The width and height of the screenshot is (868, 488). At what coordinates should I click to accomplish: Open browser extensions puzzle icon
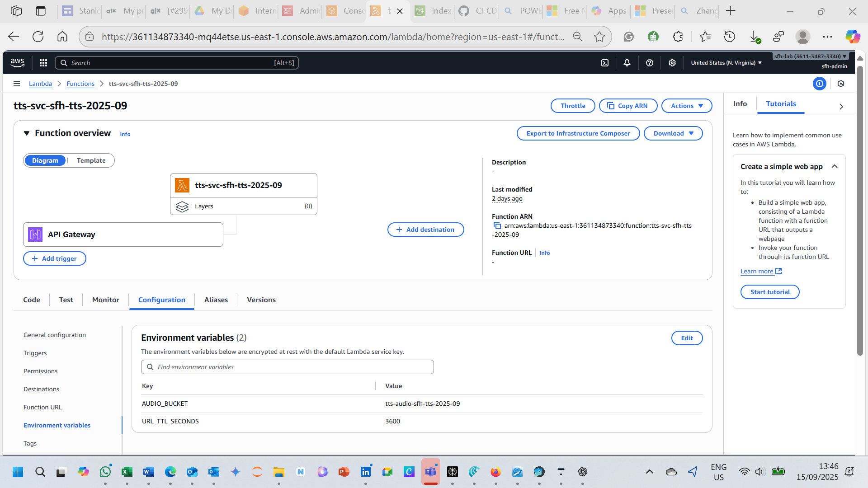click(x=678, y=37)
